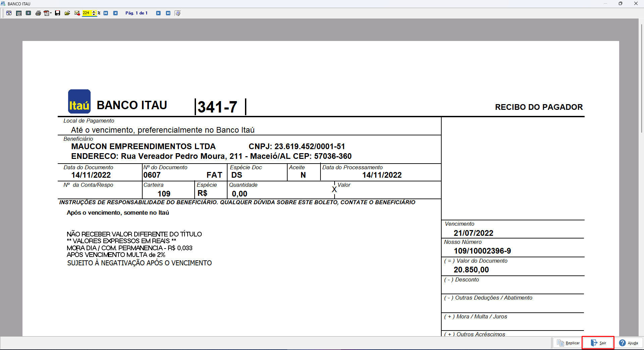The image size is (644, 350).
Task: Click 'SUJEITO À NEGATIVAÇÃO APÓS O VENCIMENTO'
Action: 140,263
